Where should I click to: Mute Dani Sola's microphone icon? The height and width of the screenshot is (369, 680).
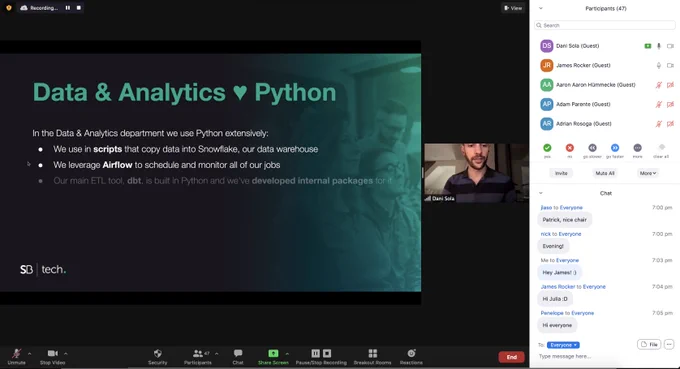pyautogui.click(x=659, y=46)
